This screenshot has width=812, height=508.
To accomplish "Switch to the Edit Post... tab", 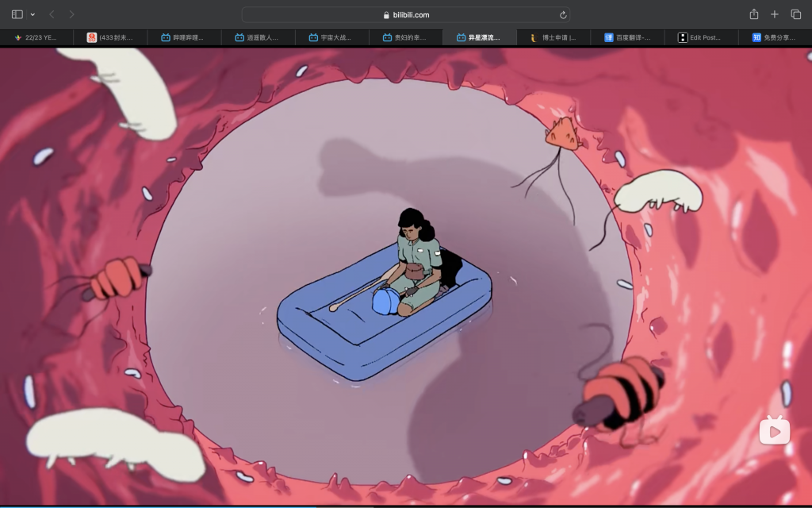I will (702, 37).
